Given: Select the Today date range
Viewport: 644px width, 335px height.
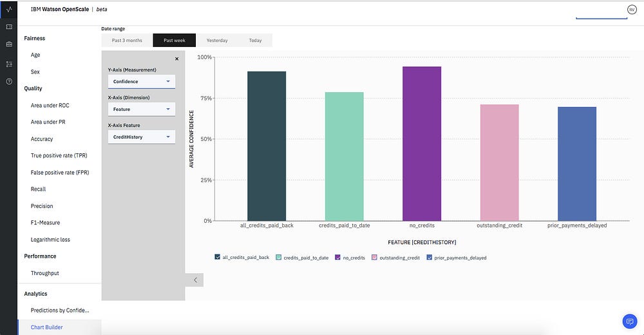Looking at the screenshot, I should click(x=255, y=41).
